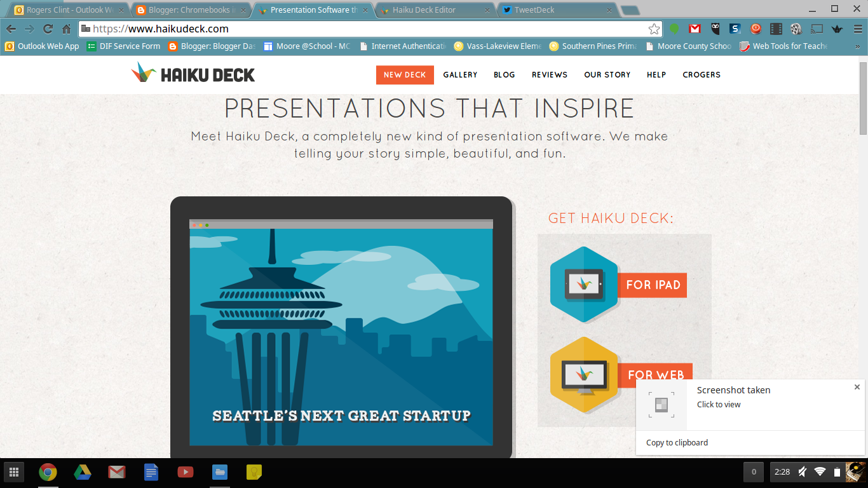Open the Vass-Lakeview Elementary bookmark
The width and height of the screenshot is (868, 488).
click(498, 46)
